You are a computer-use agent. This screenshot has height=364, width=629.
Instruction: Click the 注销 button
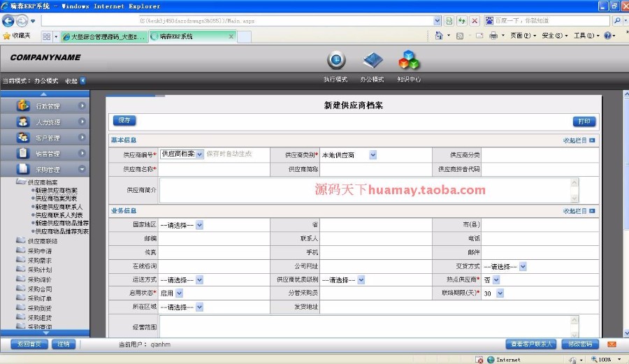[x=64, y=344]
